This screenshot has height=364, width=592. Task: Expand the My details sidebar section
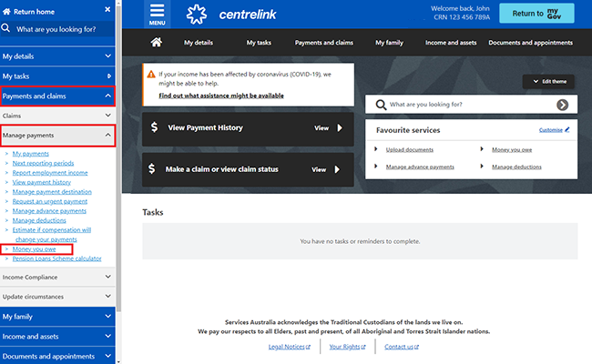[x=57, y=56]
